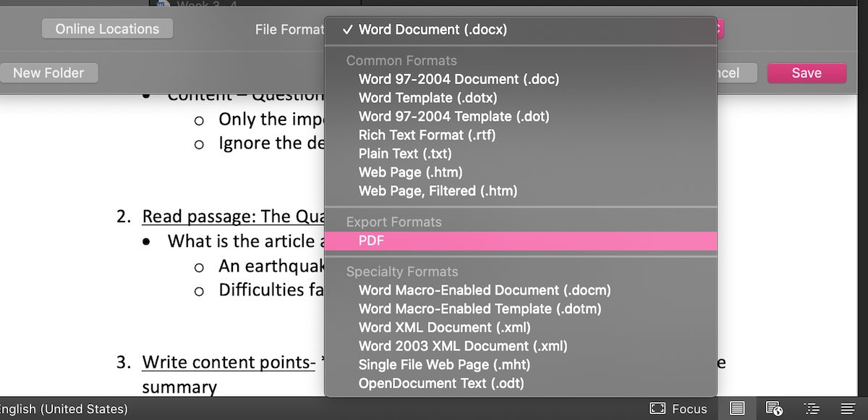Choose Single File Web Page (.mht)
Viewport: 868px width, 420px height.
point(444,364)
